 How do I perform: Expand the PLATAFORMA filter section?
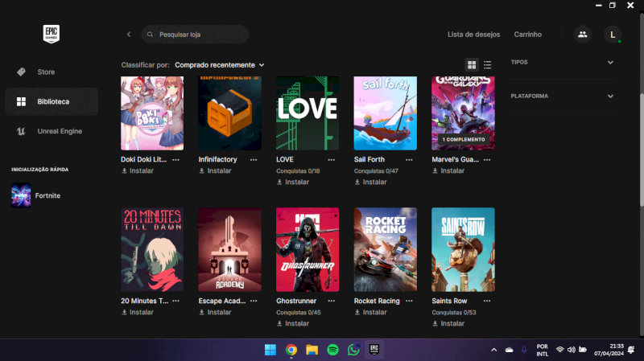click(562, 96)
